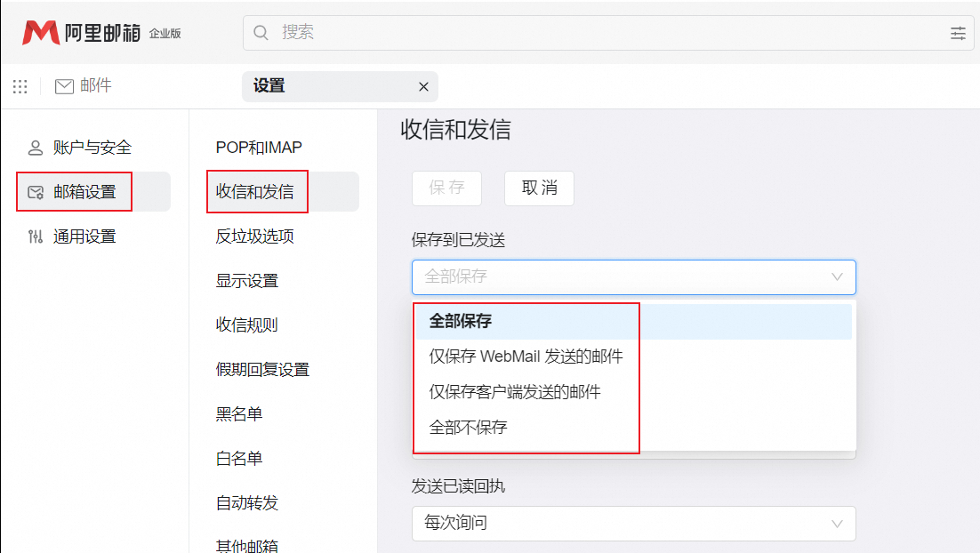Click the 保存 button
The width and height of the screenshot is (980, 553).
coord(446,188)
